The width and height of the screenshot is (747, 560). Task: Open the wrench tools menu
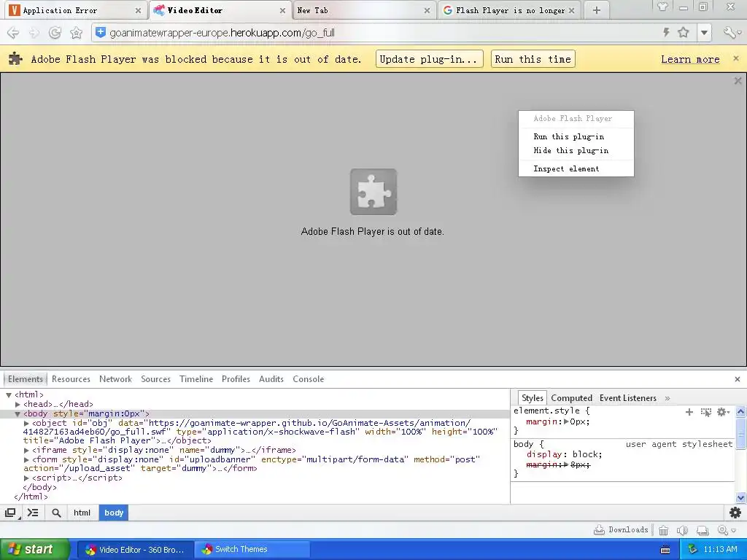pyautogui.click(x=732, y=32)
